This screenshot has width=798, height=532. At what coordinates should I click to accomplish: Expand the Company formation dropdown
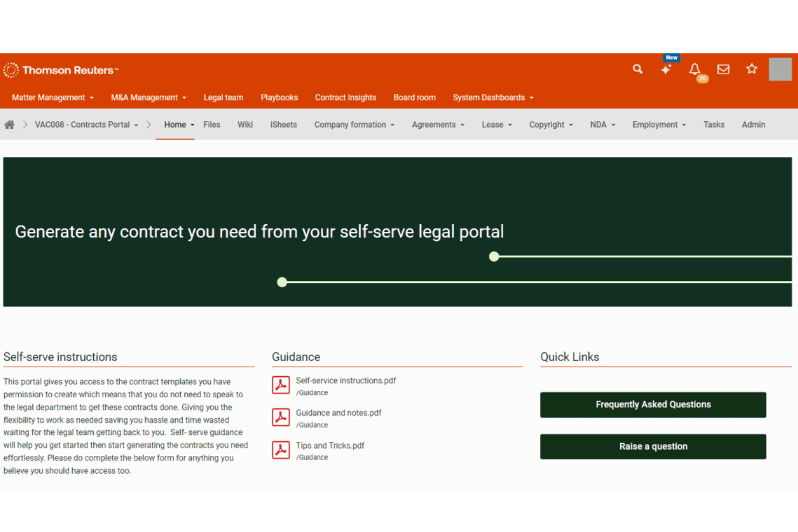pos(355,125)
